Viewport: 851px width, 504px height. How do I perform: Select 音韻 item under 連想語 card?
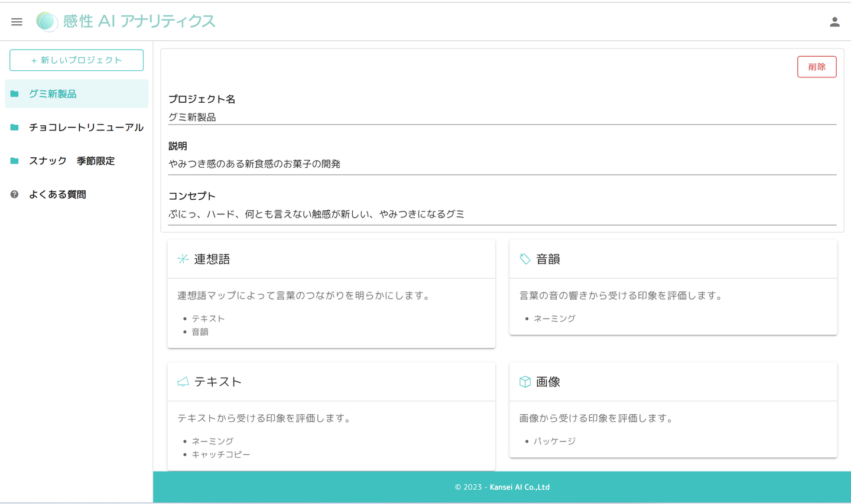[200, 332]
